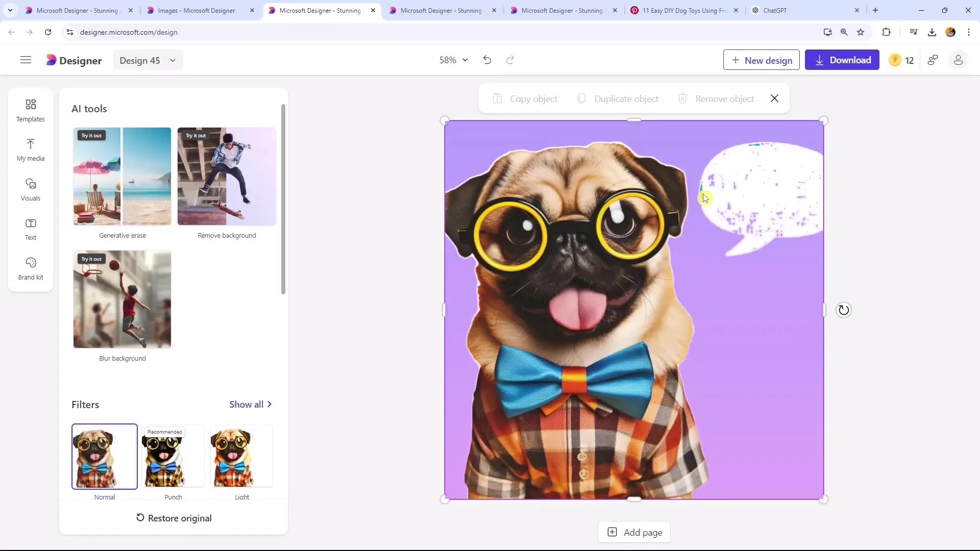Click the Add Page button at bottom

pyautogui.click(x=635, y=532)
